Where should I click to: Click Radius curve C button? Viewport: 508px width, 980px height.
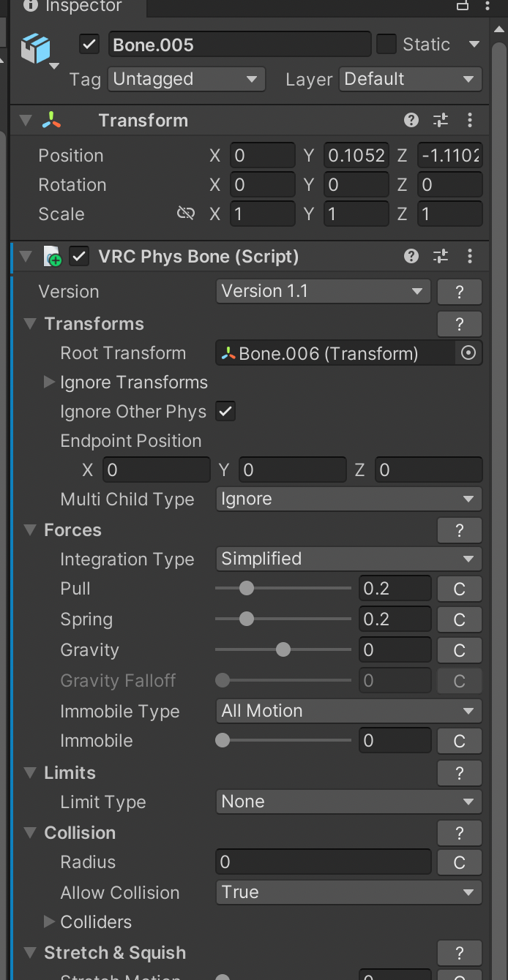click(x=460, y=862)
